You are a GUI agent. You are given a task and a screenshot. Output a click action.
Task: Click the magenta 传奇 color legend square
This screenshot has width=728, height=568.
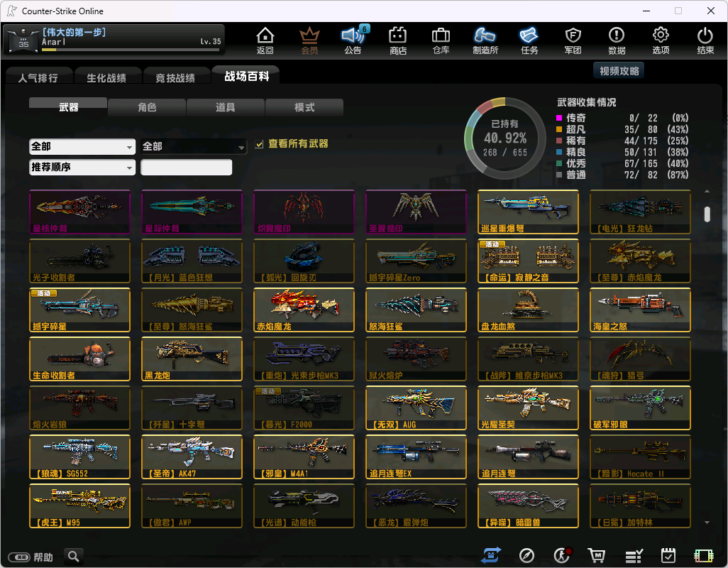[x=559, y=118]
